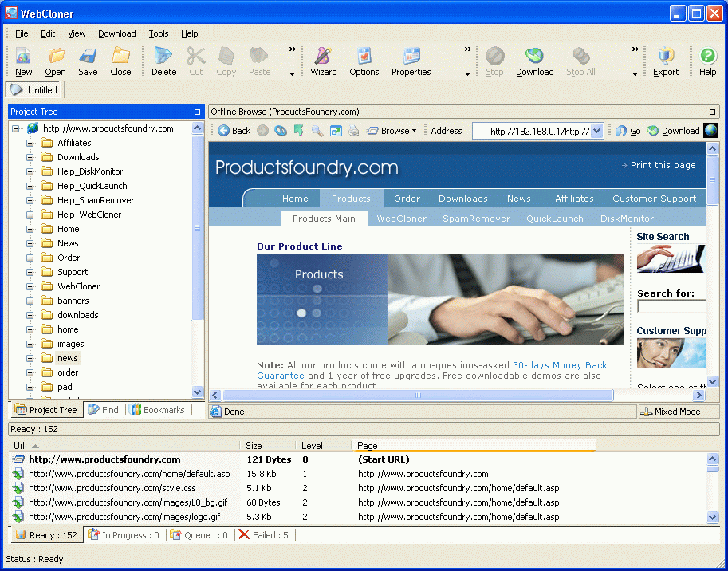Click the green arrow icon in browser bar
The height and width of the screenshot is (571, 728).
click(x=298, y=131)
